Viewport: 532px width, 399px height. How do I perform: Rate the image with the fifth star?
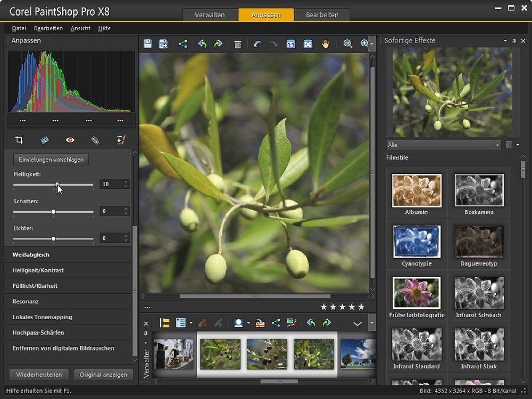(361, 307)
